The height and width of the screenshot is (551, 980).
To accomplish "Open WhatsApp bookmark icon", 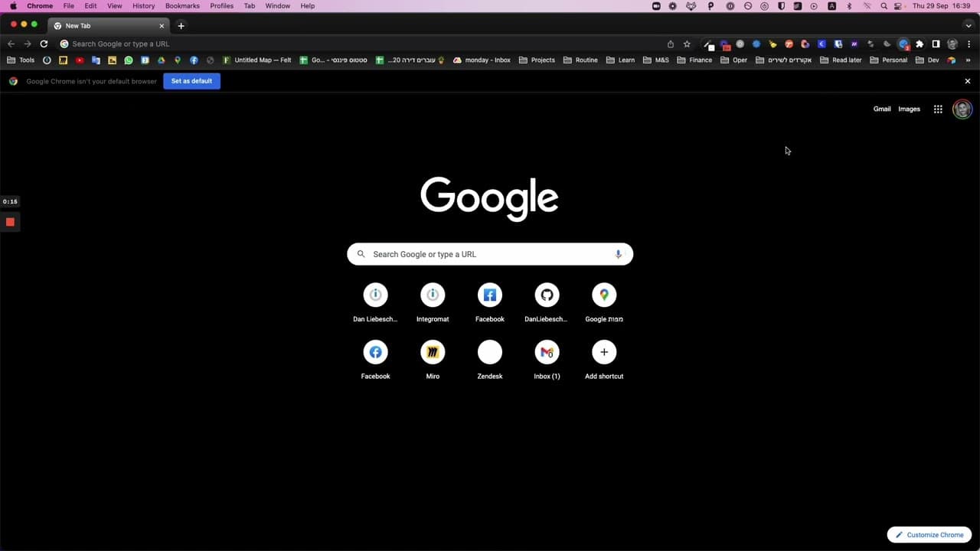I will [129, 60].
